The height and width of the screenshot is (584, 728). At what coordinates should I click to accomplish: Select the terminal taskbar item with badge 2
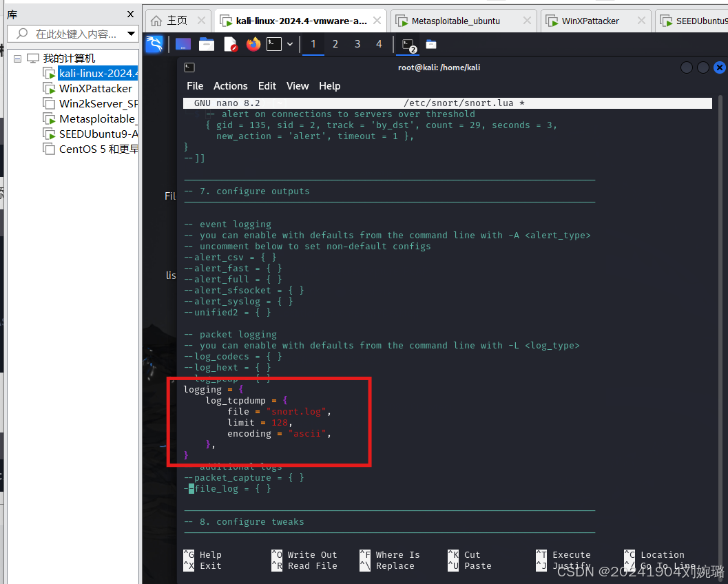pyautogui.click(x=408, y=45)
